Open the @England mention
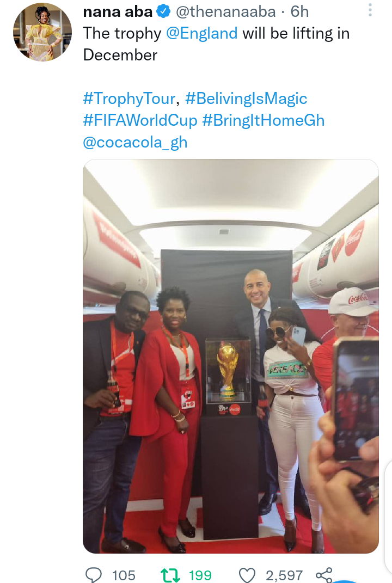 point(201,33)
